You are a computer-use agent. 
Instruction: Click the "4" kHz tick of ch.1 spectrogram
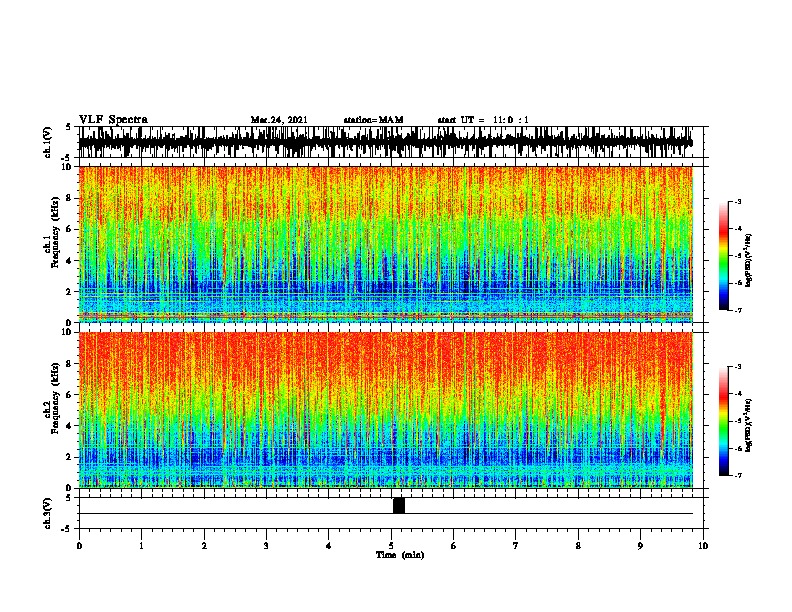pyautogui.click(x=69, y=261)
